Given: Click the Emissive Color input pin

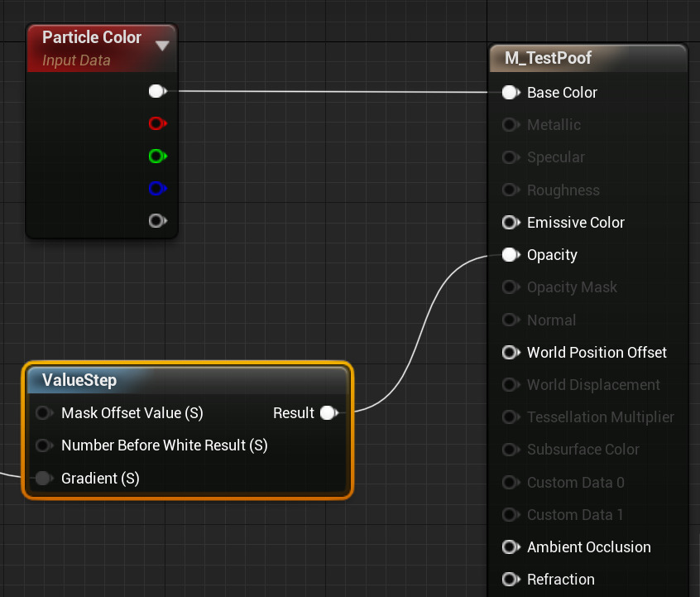Looking at the screenshot, I should click(x=510, y=223).
